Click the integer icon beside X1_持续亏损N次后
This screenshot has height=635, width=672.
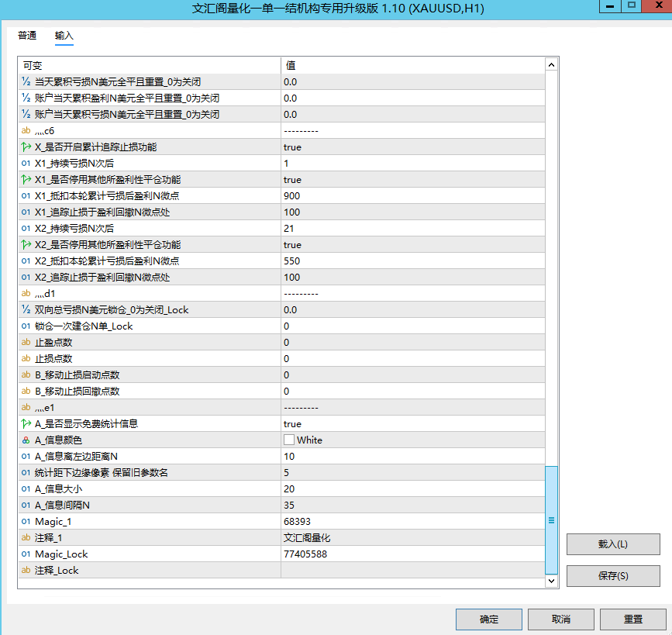click(x=26, y=164)
